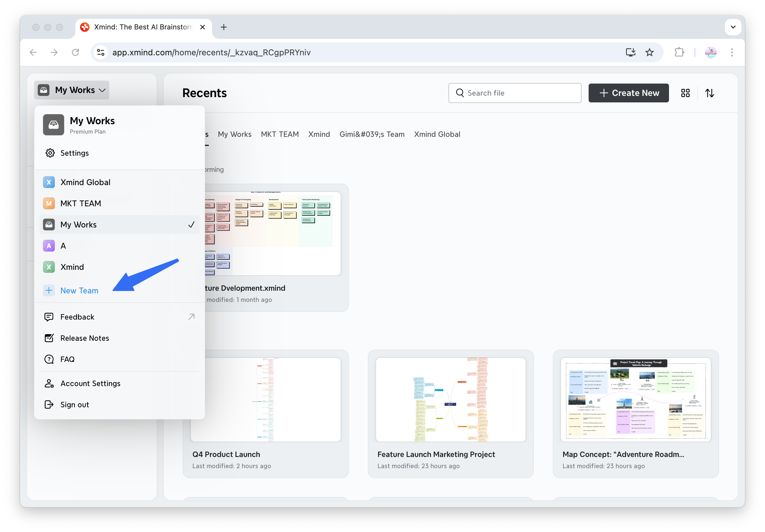Select the Xmind browser tab
Viewport: 765px width, 532px height.
click(144, 27)
